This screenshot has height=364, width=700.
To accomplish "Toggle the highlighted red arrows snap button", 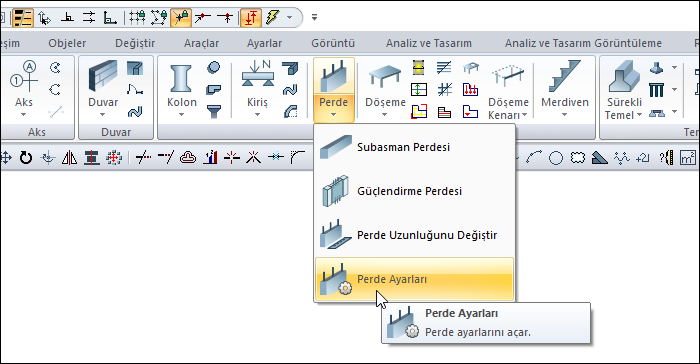I will point(250,18).
